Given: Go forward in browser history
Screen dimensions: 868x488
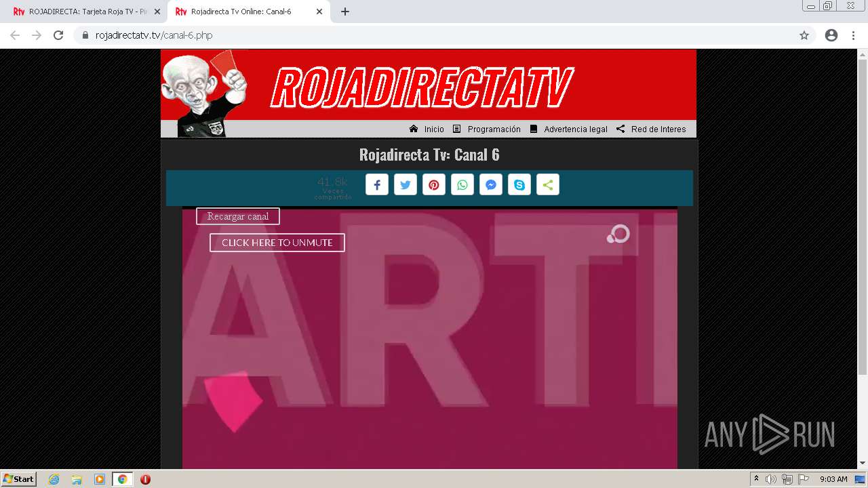Looking at the screenshot, I should coord(37,35).
